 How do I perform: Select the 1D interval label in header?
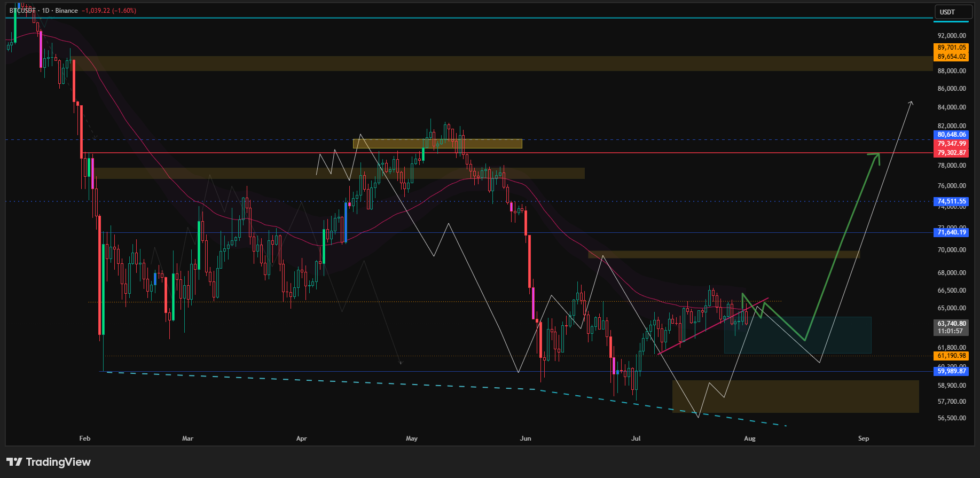tap(45, 11)
